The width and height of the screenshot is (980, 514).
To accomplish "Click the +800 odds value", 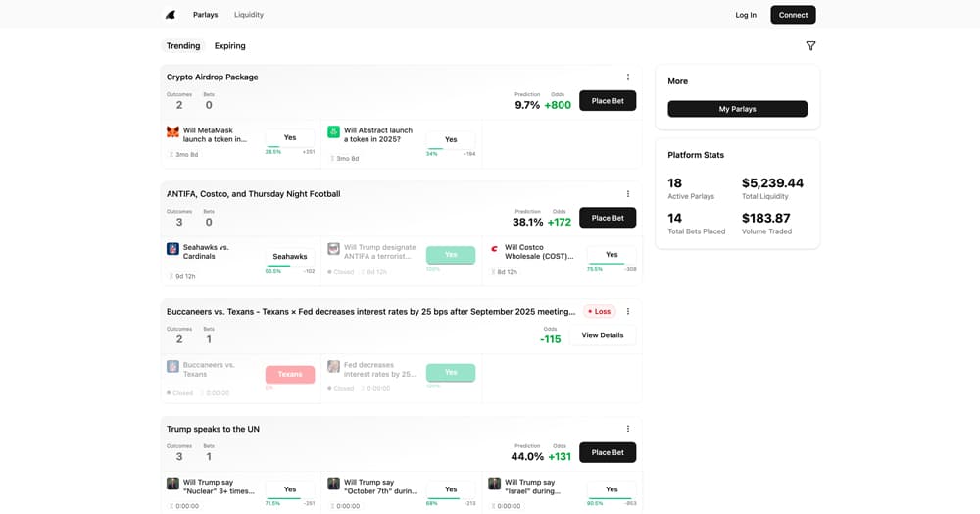I will tap(558, 105).
